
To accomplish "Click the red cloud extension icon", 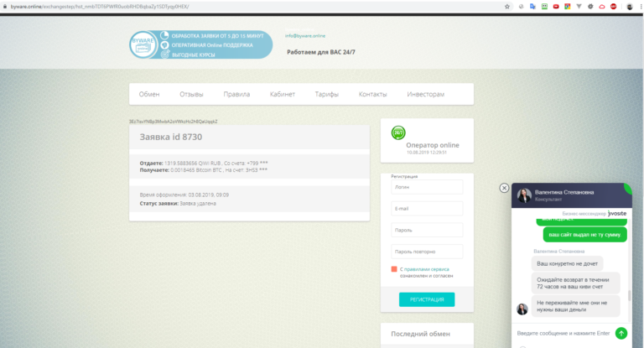I will [602, 7].
